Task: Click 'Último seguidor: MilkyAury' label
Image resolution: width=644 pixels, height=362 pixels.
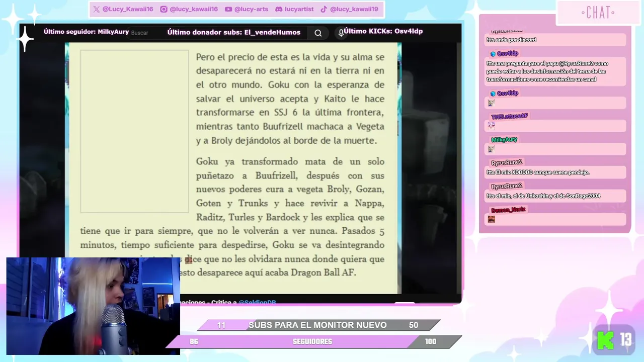Action: 86,32
